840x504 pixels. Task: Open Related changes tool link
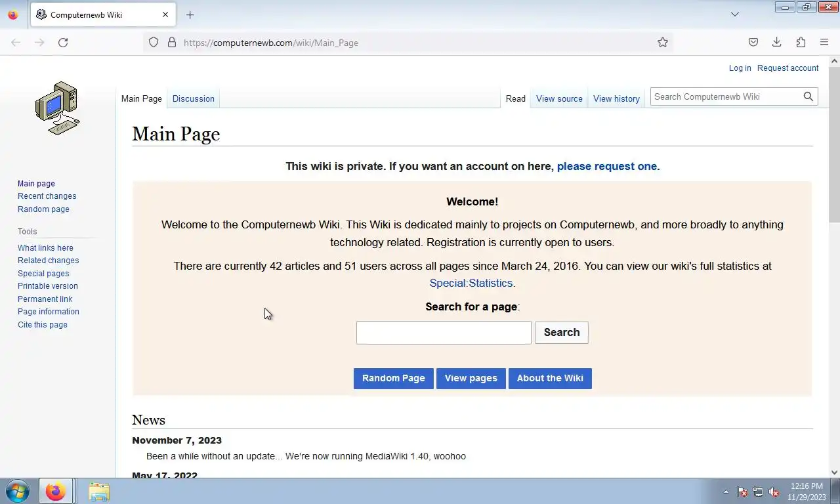(48, 261)
